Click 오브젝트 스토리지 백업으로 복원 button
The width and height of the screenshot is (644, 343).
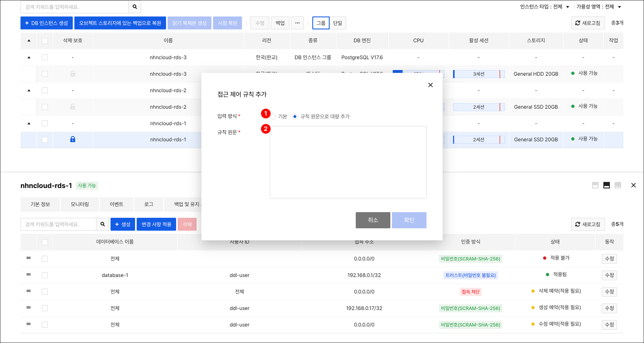point(120,23)
